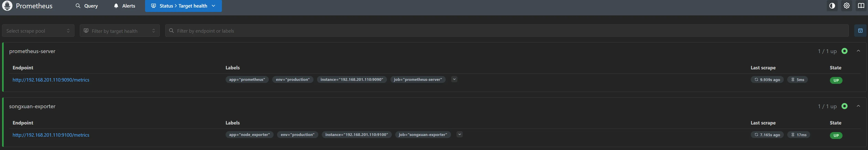Open the Select scrape pool dropdown

click(x=38, y=31)
